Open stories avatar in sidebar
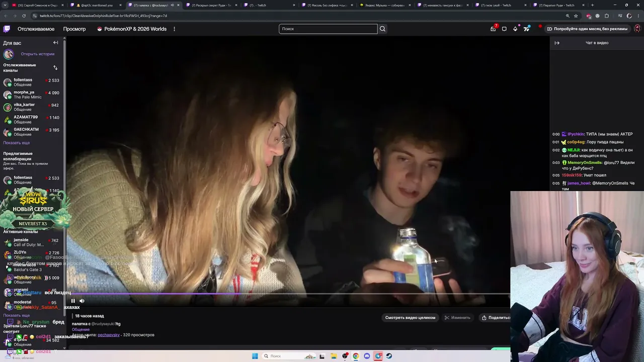 pyautogui.click(x=8, y=54)
